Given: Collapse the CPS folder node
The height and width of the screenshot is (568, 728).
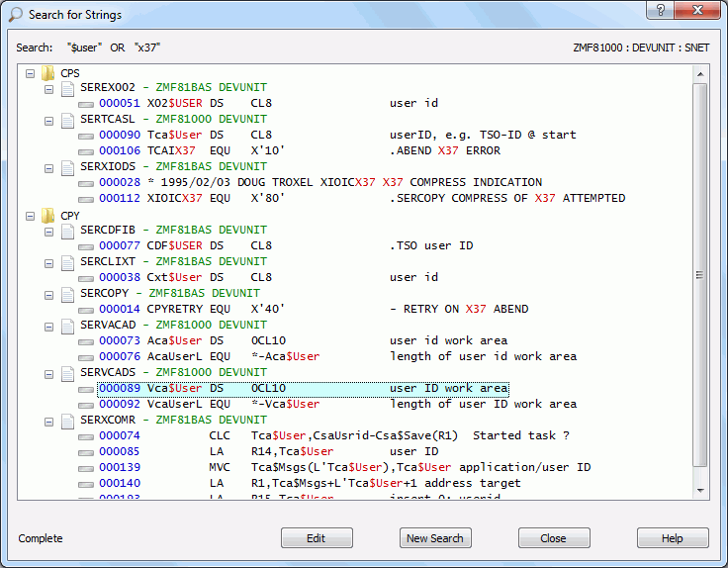Looking at the screenshot, I should click(x=31, y=73).
